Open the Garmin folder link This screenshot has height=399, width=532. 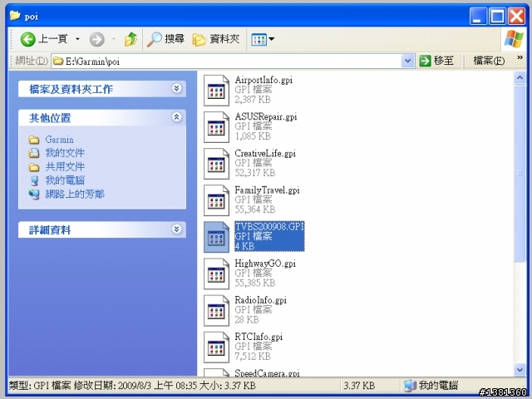point(59,140)
